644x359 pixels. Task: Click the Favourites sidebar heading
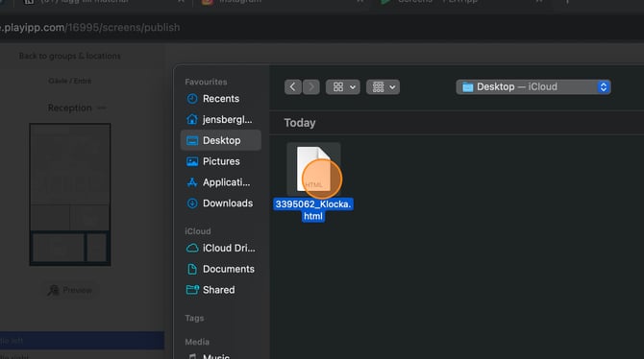[206, 82]
